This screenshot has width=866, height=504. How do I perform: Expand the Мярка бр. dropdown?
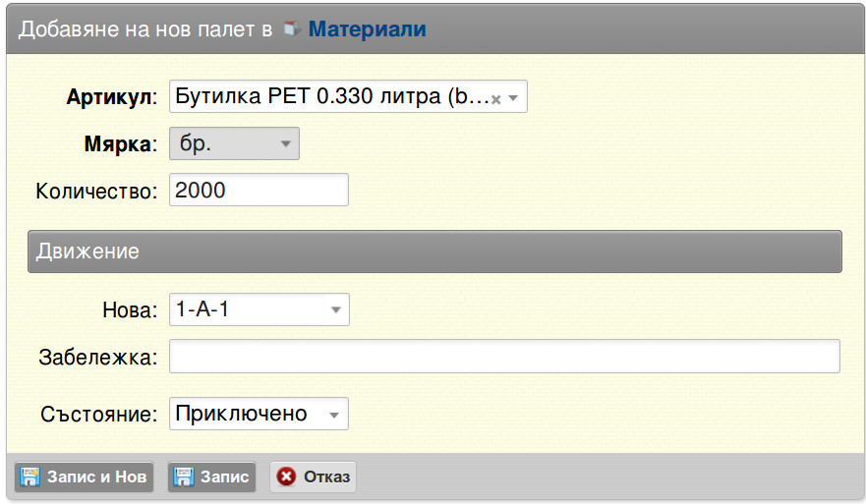[x=234, y=143]
